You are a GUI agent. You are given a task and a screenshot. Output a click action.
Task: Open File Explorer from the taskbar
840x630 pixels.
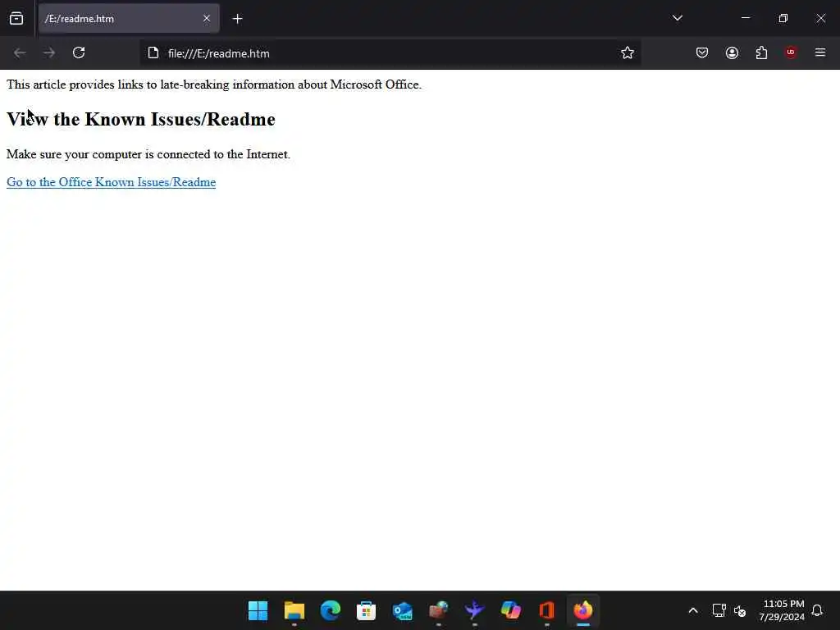click(x=294, y=610)
